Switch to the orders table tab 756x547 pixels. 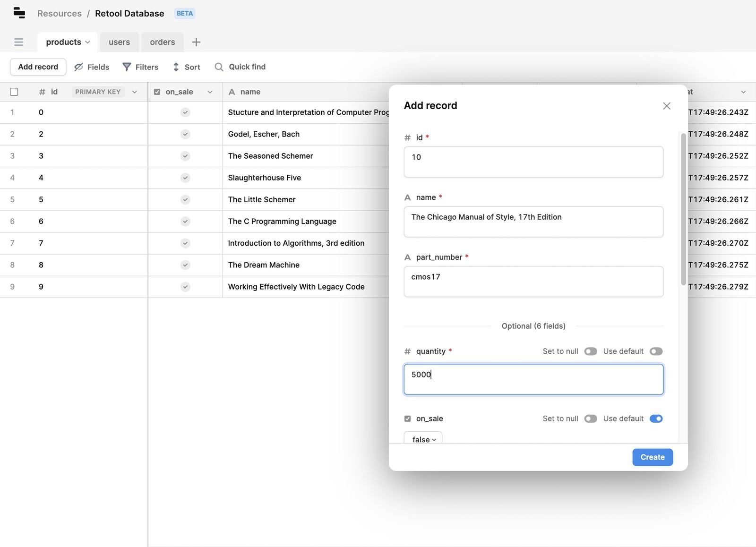[163, 42]
